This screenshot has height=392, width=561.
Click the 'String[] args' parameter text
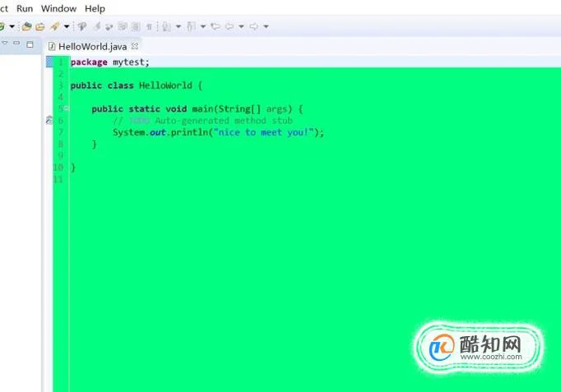pyautogui.click(x=253, y=109)
